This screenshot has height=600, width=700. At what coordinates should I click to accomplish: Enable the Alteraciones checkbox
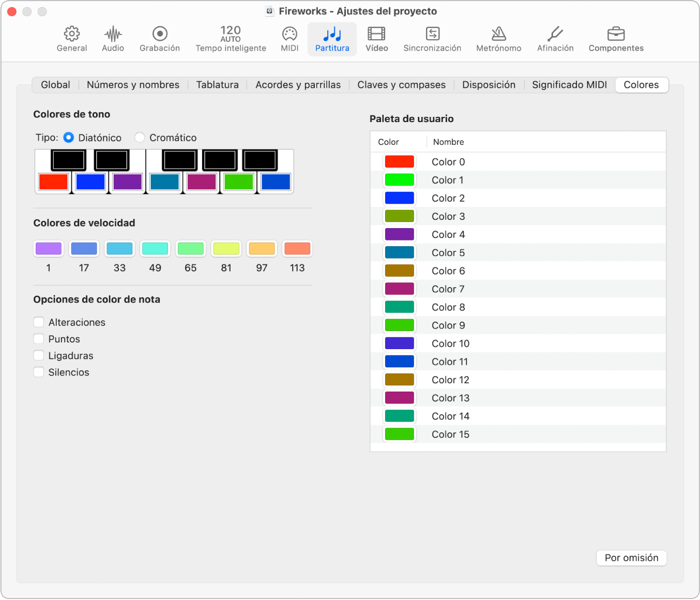pos(39,322)
